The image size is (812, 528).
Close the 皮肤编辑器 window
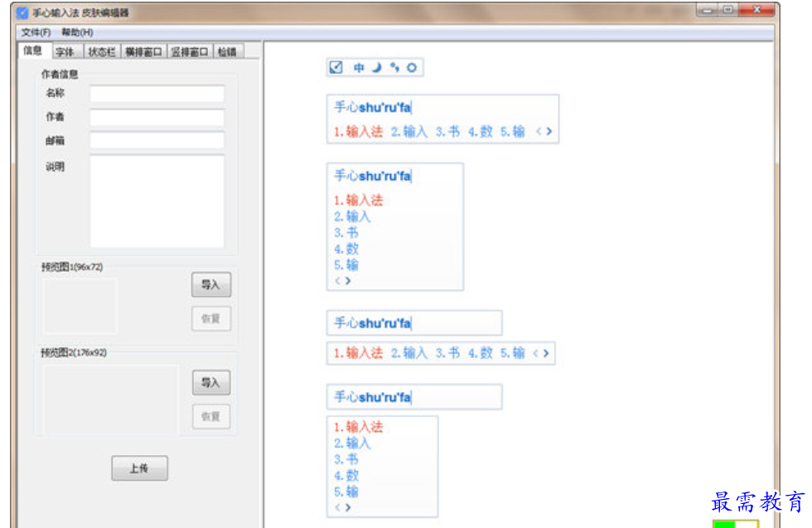[756, 10]
